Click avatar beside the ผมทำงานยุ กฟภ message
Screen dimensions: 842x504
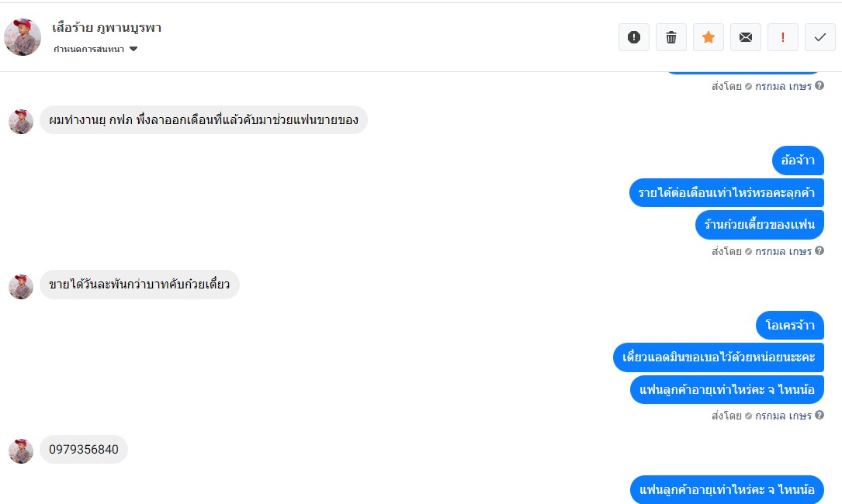[x=21, y=121]
